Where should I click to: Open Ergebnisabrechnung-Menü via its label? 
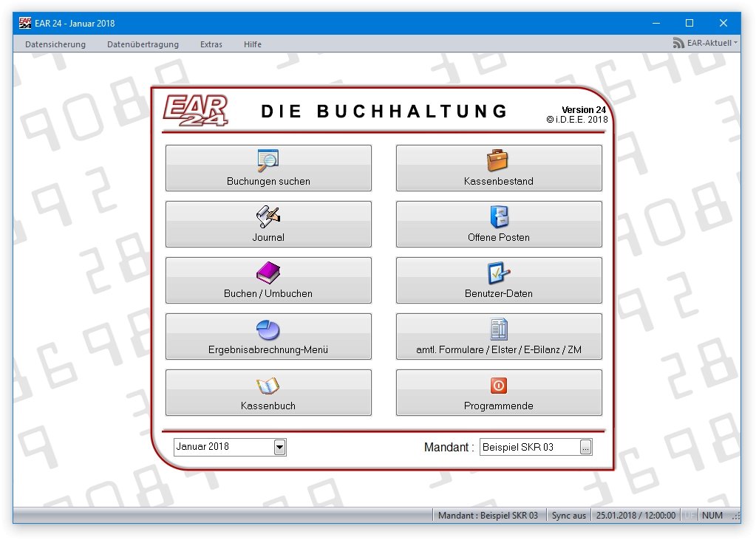point(268,349)
